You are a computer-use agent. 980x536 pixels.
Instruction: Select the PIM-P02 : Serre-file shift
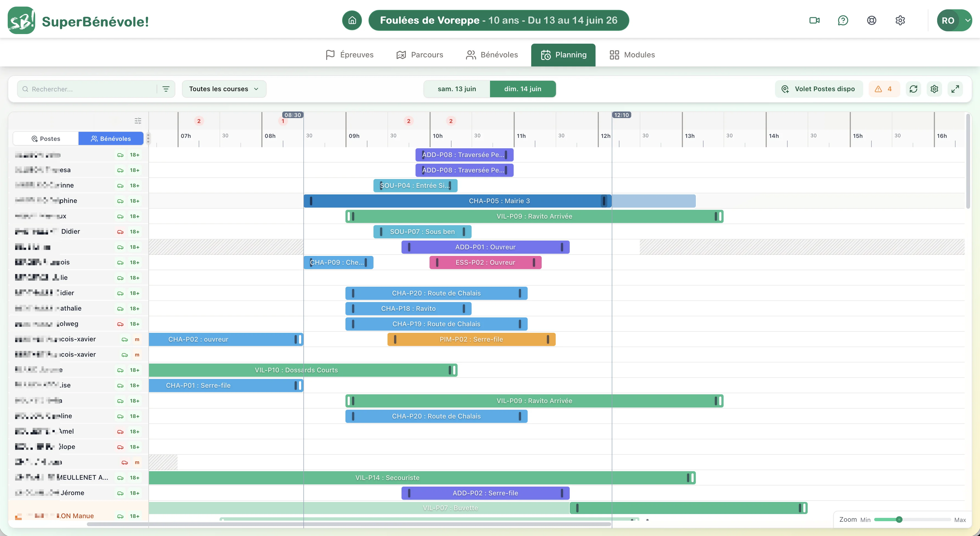(471, 339)
